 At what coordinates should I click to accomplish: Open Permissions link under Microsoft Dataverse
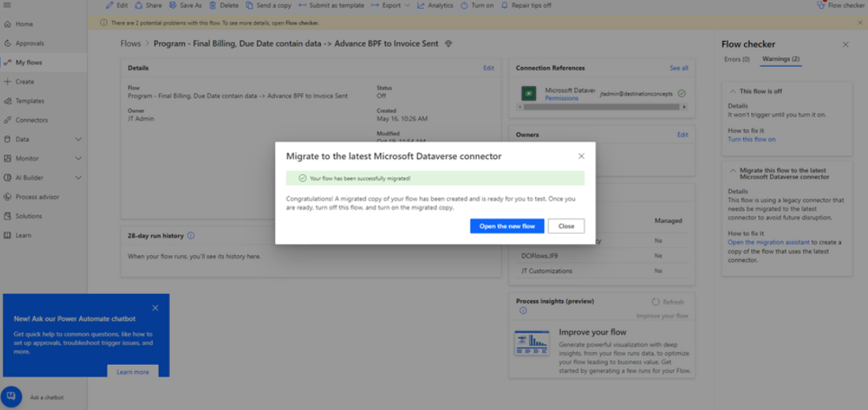coord(561,98)
